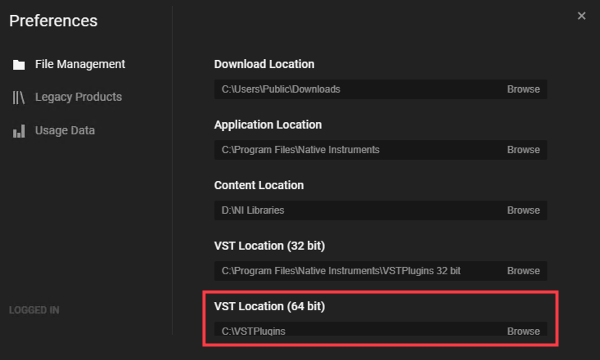Viewport: 600px width, 360px height.
Task: Click the VSTPlugins 32 bit path field
Action: tap(380, 270)
